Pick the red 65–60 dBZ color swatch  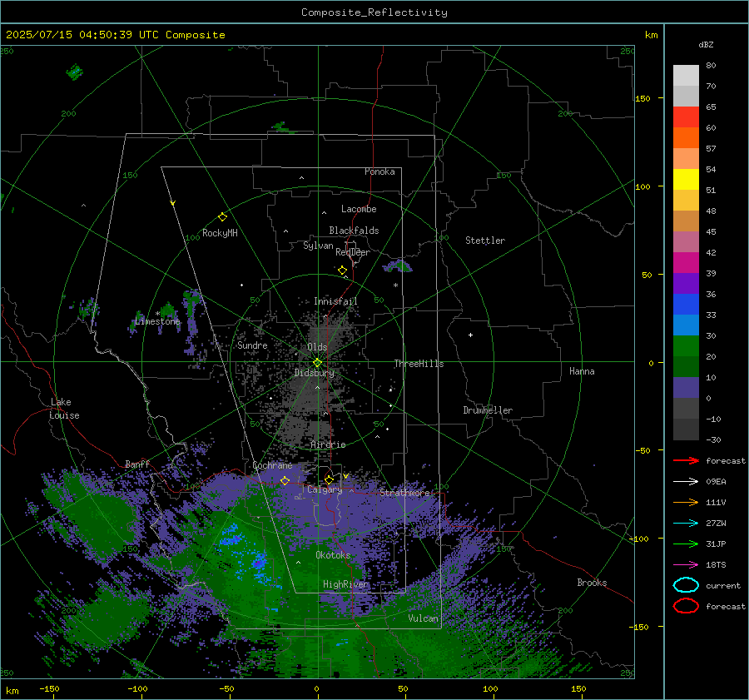coord(686,117)
